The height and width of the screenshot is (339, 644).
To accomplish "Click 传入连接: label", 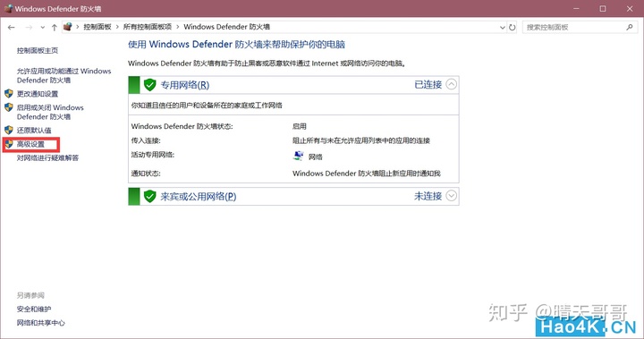I will tap(146, 140).
